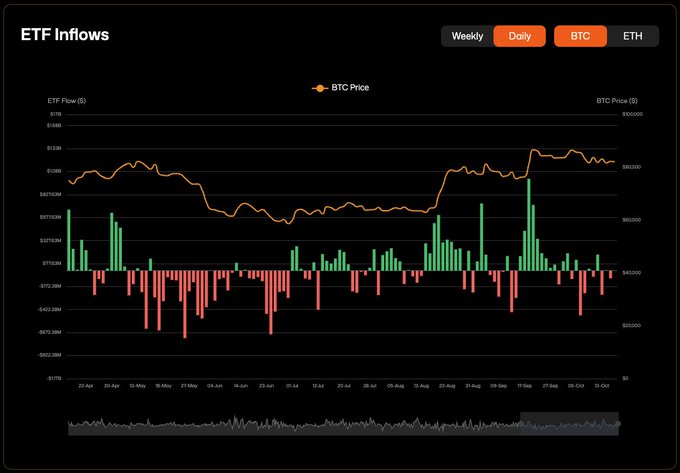Image resolution: width=680 pixels, height=473 pixels.
Task: Click the 13-Oct date label
Action: click(x=602, y=386)
